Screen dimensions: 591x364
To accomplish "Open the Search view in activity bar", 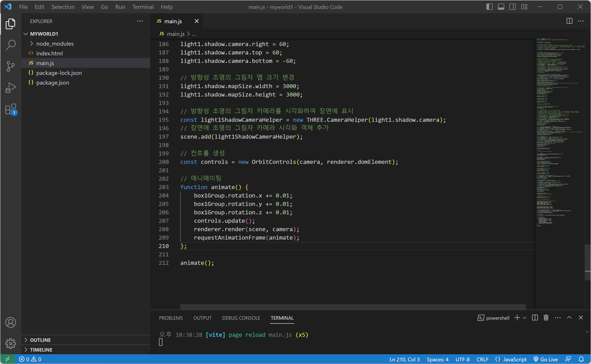I will 11,45.
